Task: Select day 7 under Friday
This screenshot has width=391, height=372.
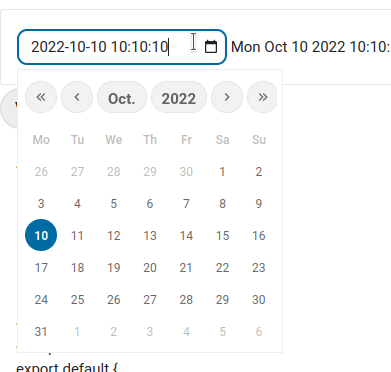Action: [x=186, y=204]
